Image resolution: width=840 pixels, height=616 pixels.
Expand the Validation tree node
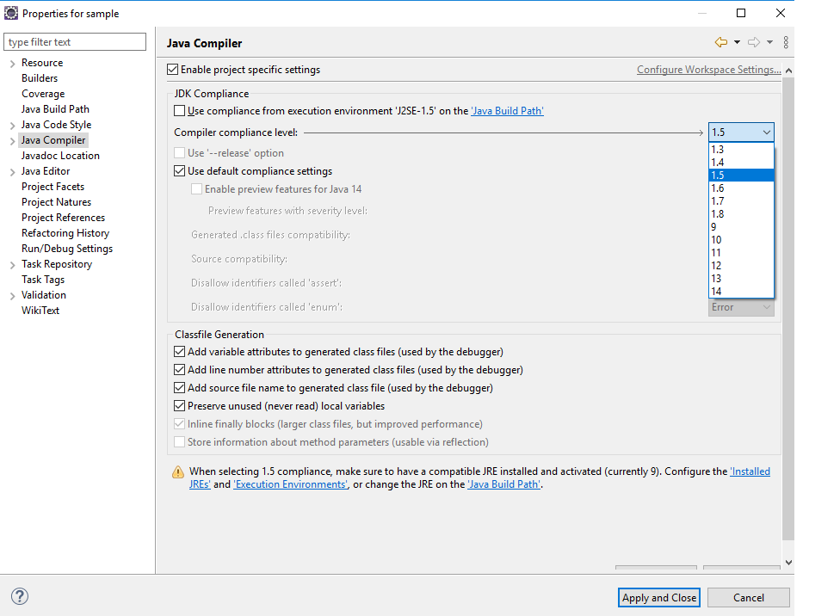(x=12, y=295)
